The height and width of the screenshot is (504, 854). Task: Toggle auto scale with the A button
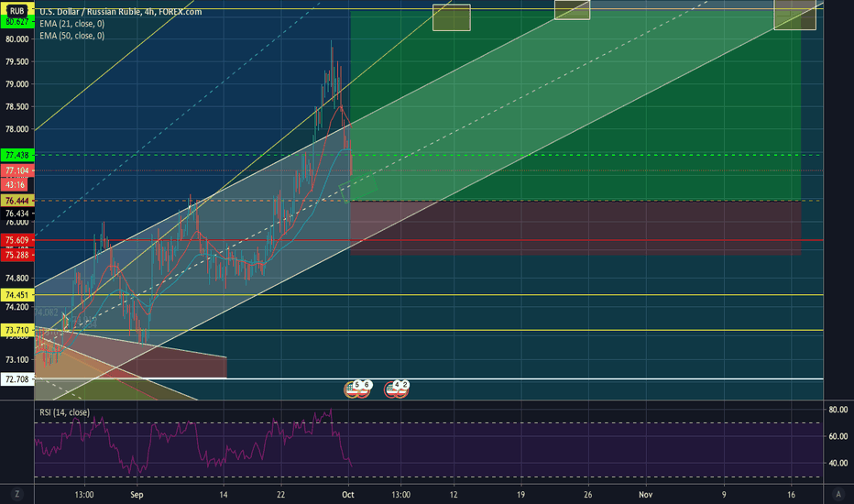[838, 494]
